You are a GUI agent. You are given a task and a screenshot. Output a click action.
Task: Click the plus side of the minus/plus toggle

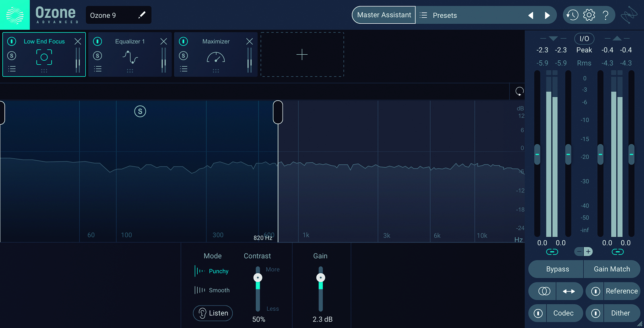tap(588, 252)
